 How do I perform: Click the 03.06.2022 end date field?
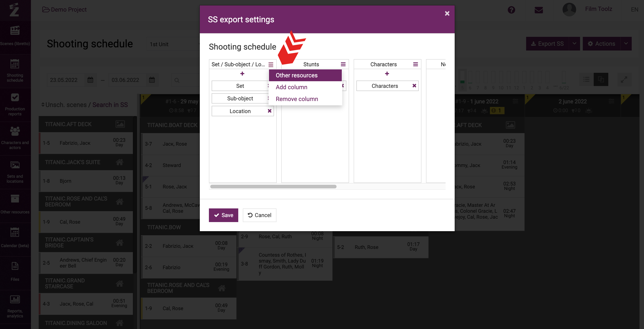click(x=127, y=80)
